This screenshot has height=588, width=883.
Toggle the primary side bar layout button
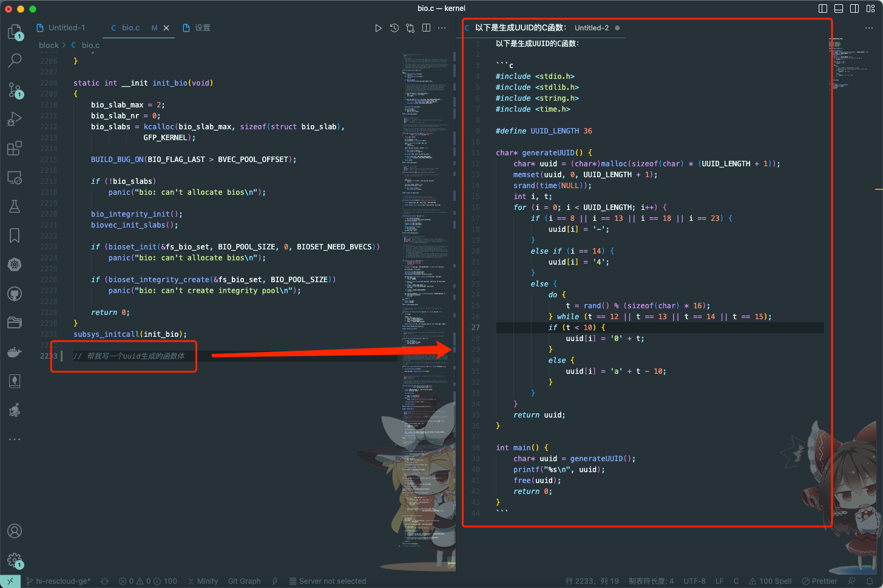(823, 8)
